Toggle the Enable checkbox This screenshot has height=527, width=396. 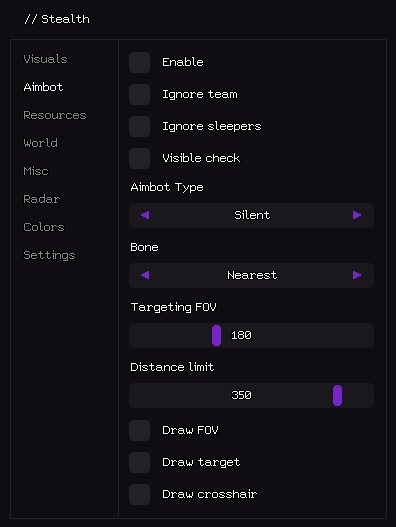point(140,63)
